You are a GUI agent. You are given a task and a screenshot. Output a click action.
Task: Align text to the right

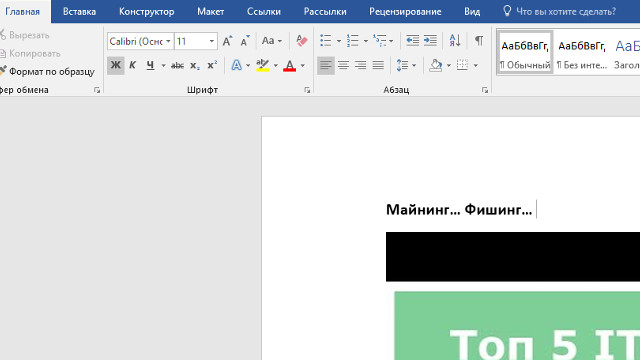tap(361, 65)
